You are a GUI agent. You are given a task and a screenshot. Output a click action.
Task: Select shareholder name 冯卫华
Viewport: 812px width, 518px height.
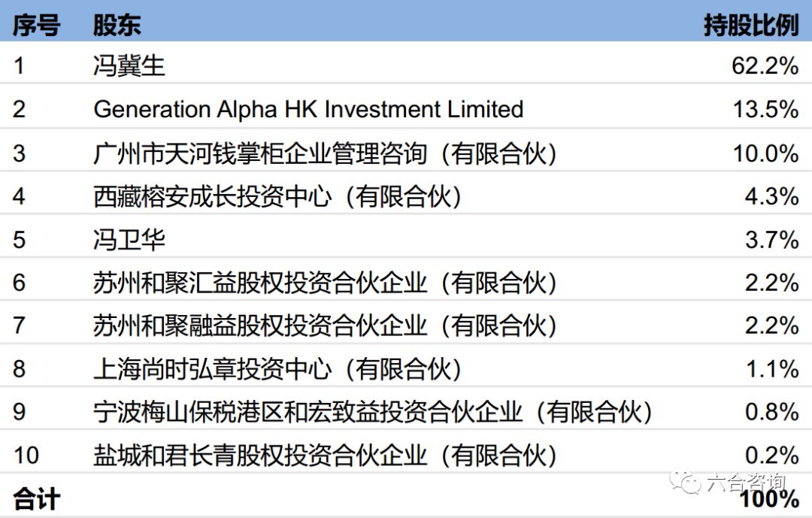coord(129,240)
